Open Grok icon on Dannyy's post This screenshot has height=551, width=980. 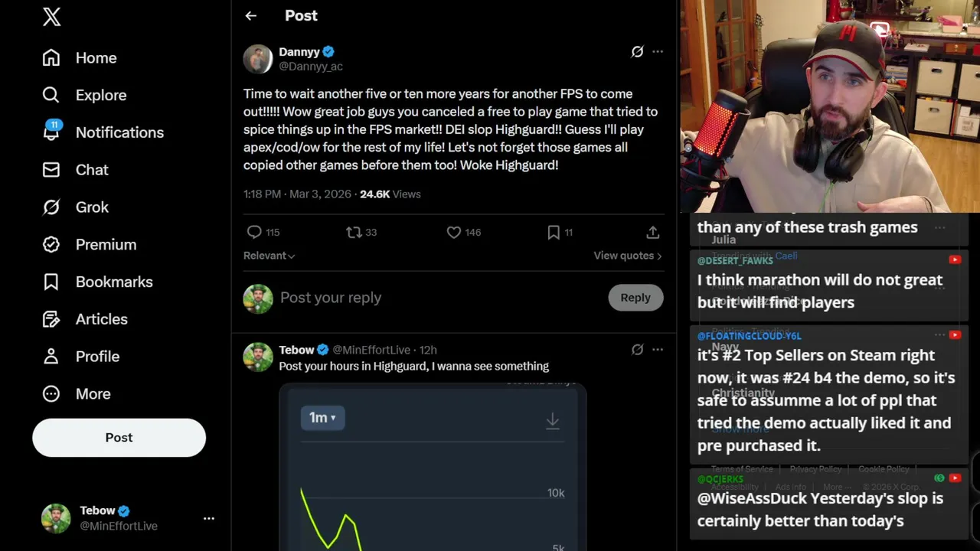[637, 51]
